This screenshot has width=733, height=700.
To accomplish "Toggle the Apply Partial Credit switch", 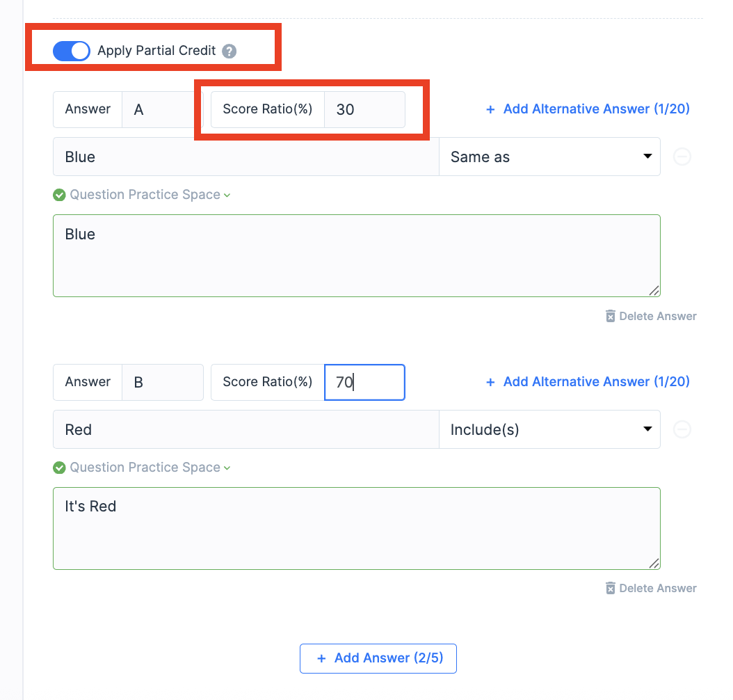I will 72,51.
